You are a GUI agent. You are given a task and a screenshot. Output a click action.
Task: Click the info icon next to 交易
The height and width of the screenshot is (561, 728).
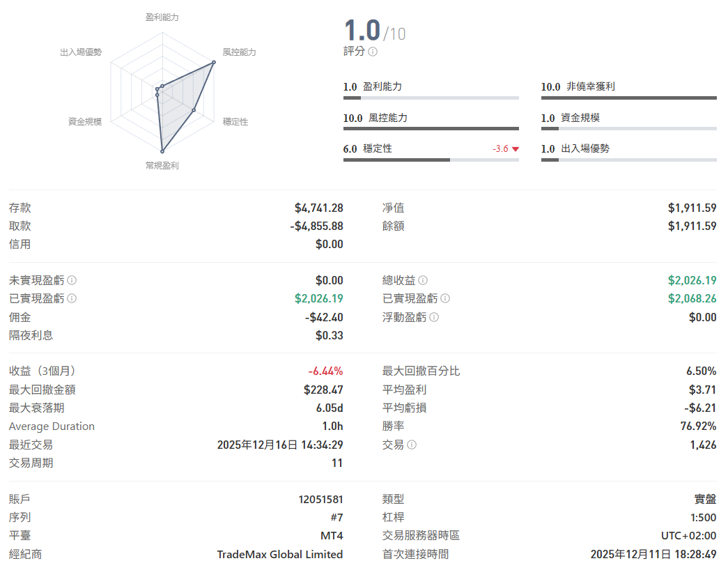(x=412, y=445)
